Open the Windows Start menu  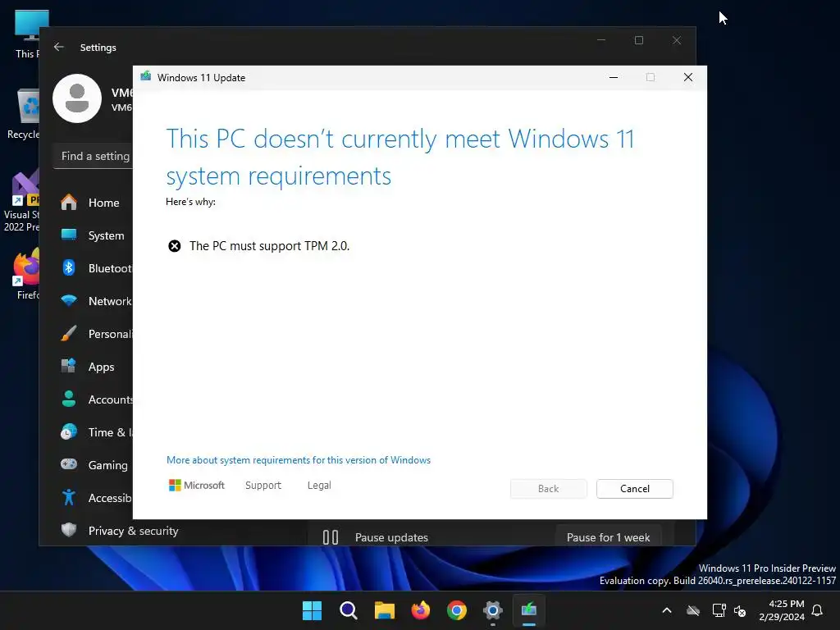tap(312, 610)
